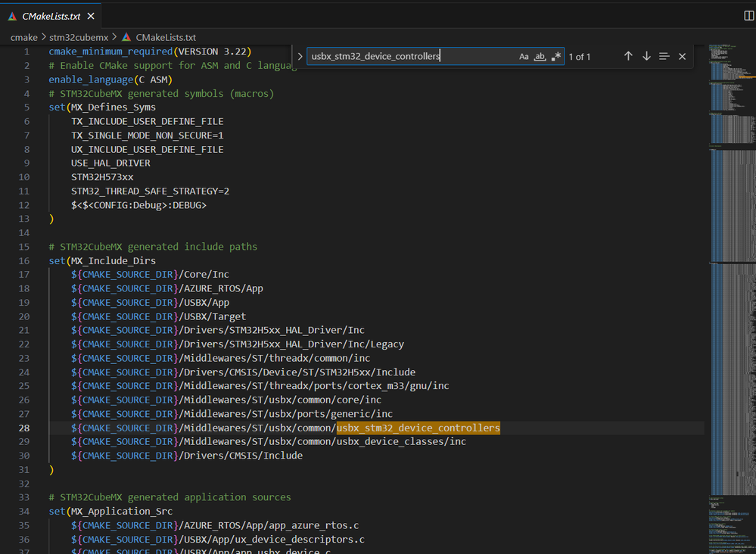Enable Use Regular Expression search
The width and height of the screenshot is (756, 554).
pyautogui.click(x=556, y=57)
